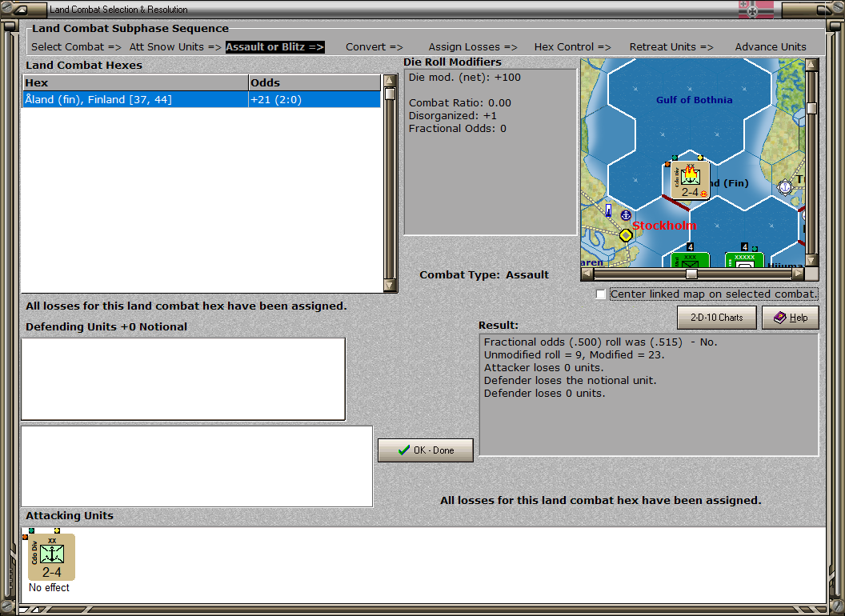
Task: Open the 2-D-10 Charts
Action: coord(717,318)
